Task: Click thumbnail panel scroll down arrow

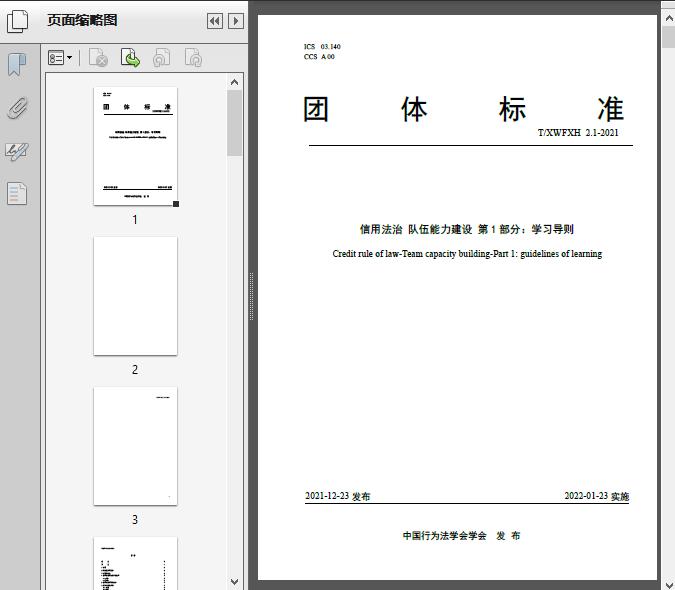Action: pos(235,582)
